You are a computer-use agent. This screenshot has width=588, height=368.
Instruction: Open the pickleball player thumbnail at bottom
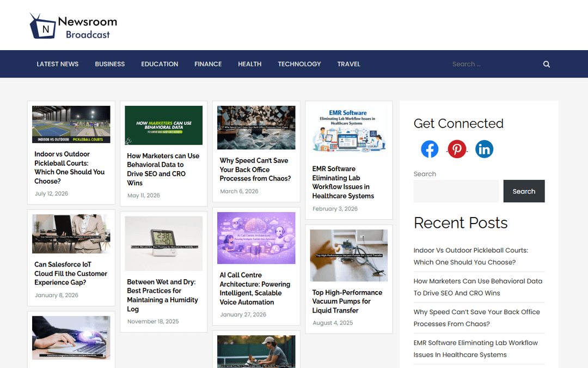coord(256,352)
